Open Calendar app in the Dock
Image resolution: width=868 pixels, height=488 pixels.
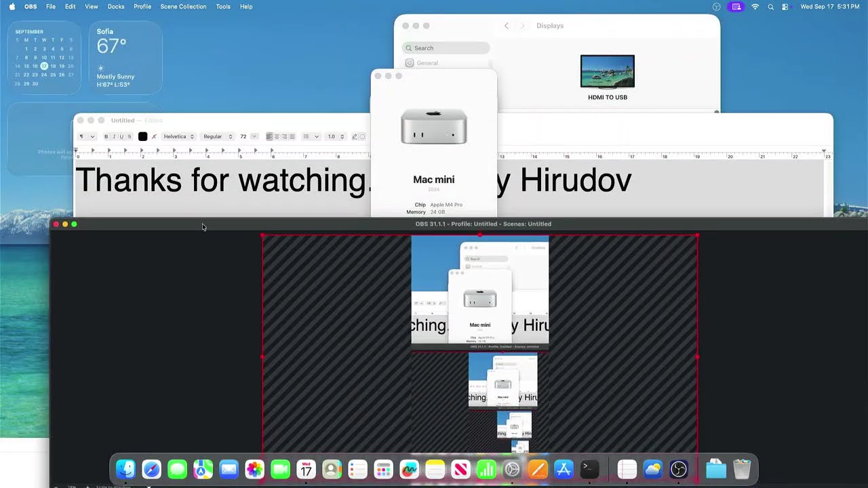[x=306, y=469]
